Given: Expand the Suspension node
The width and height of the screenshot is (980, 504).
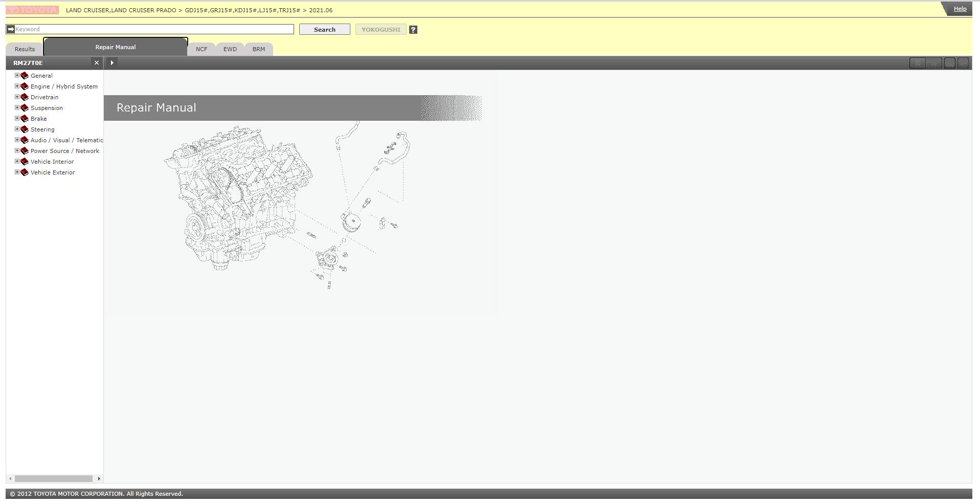Looking at the screenshot, I should 17,107.
